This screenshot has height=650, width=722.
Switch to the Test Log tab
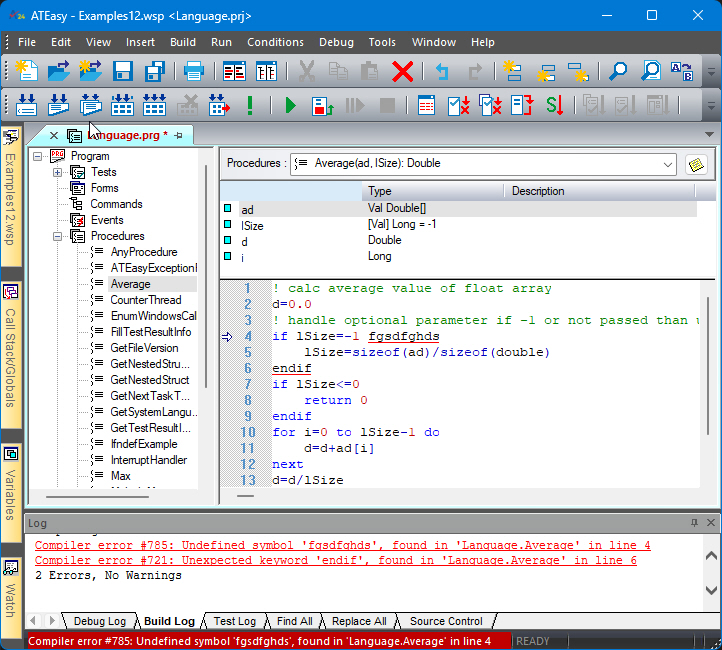point(235,621)
